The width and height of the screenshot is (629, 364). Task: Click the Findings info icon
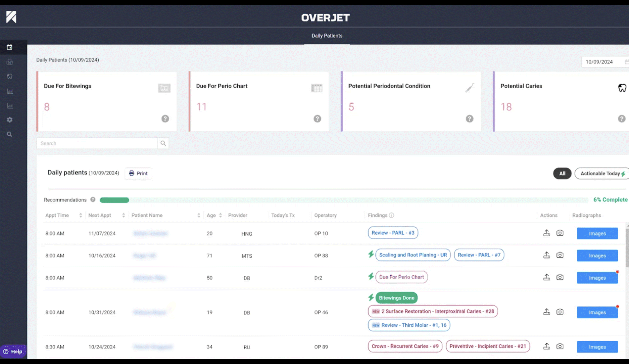[x=392, y=215]
